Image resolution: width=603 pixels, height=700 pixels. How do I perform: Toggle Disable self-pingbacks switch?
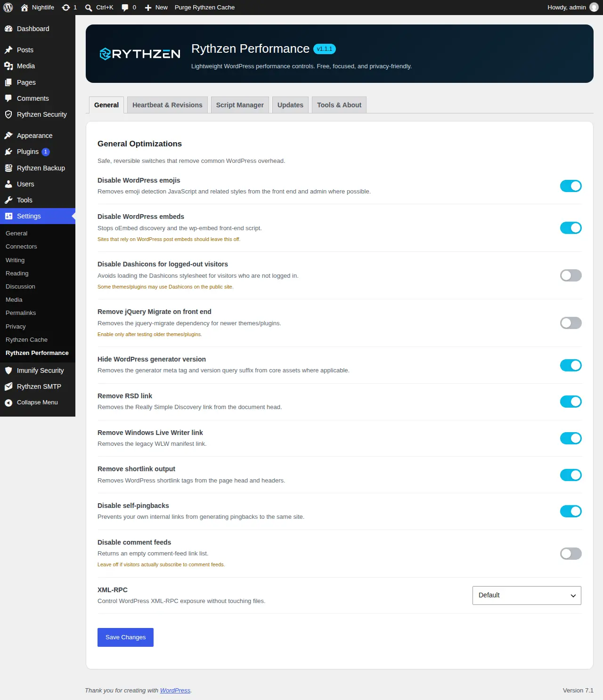(x=570, y=511)
